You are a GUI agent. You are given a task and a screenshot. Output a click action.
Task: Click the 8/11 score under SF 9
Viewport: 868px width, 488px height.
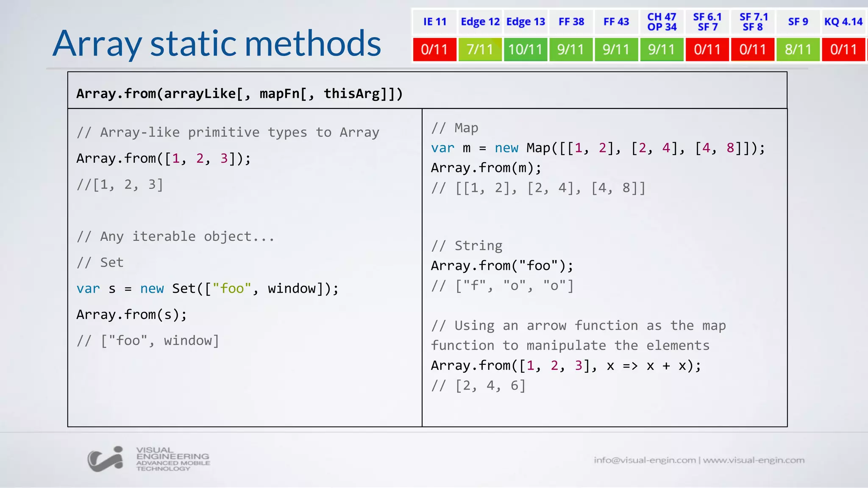click(x=798, y=50)
